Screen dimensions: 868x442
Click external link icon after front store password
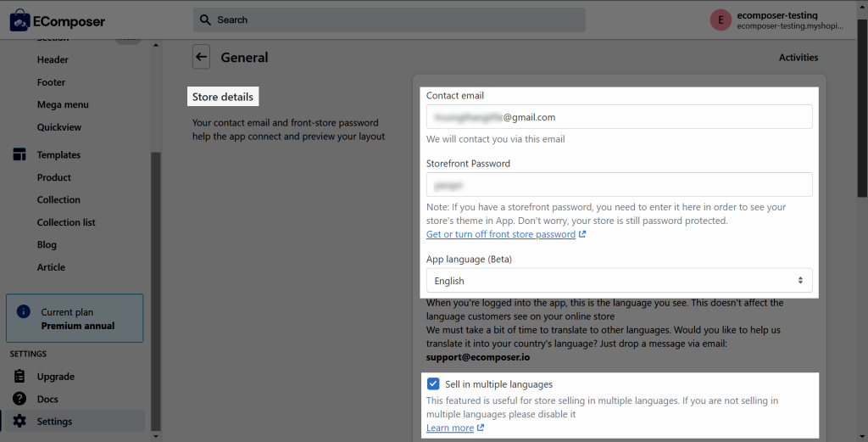pos(582,234)
